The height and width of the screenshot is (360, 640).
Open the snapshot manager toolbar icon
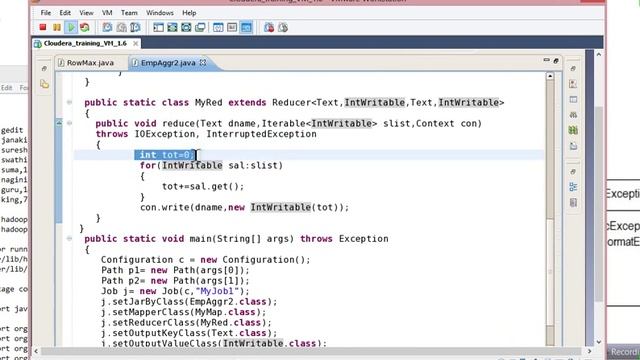[135, 27]
